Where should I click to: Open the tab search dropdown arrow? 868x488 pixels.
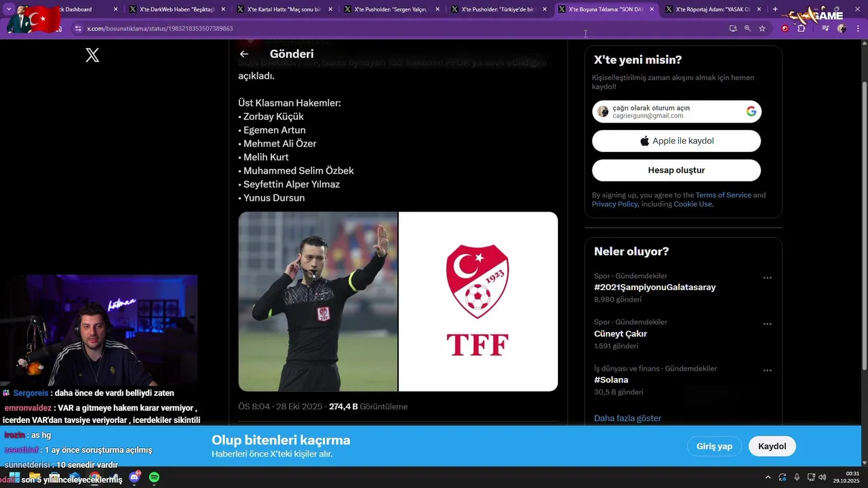[x=9, y=9]
